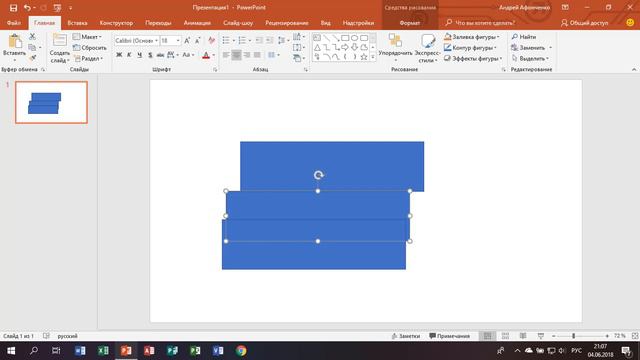Click the zoom slider handle
The image size is (640, 360).
coord(573,336)
